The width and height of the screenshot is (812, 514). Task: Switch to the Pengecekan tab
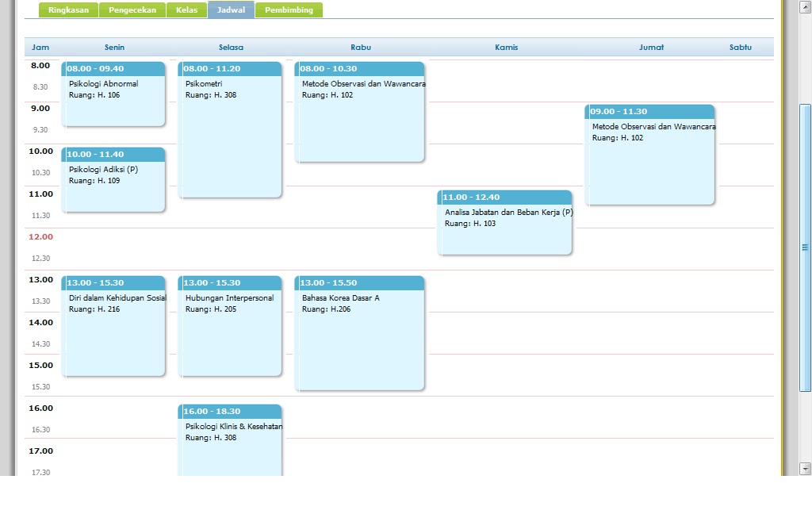click(132, 10)
